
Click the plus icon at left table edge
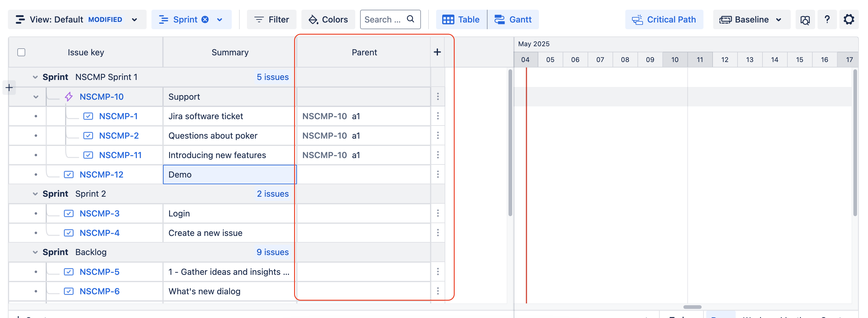pos(9,88)
